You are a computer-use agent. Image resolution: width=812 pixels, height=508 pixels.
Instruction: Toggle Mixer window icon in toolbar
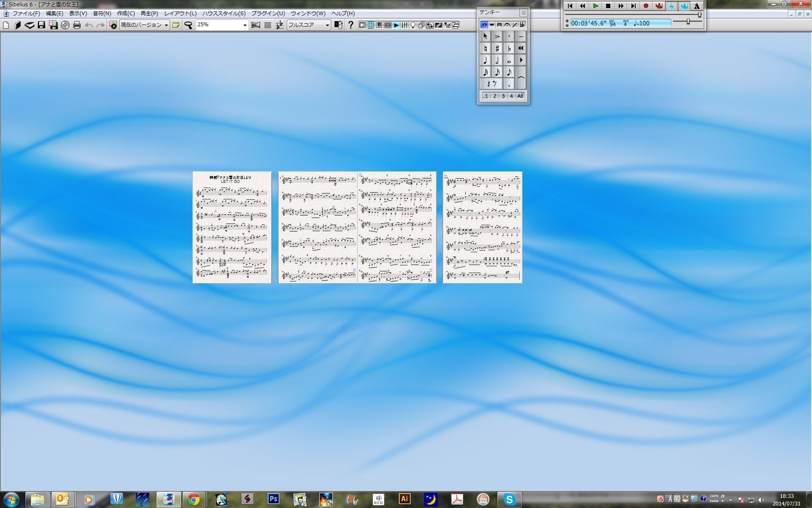(x=404, y=25)
